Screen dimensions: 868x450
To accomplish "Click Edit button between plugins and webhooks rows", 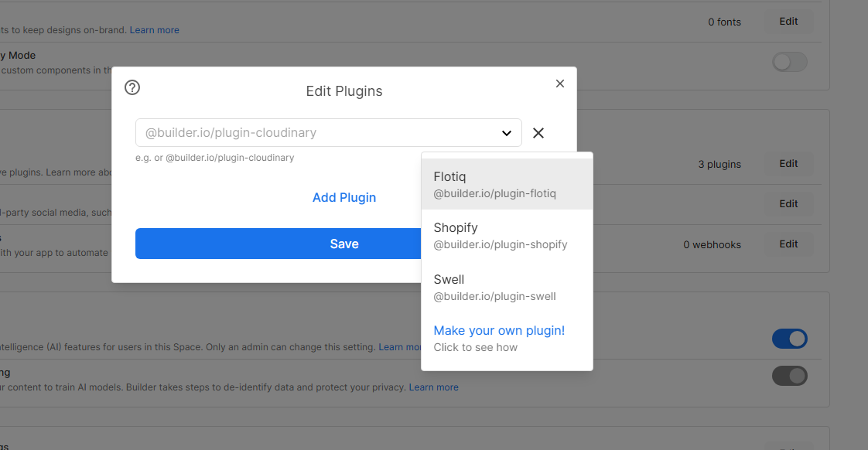I will (x=788, y=204).
